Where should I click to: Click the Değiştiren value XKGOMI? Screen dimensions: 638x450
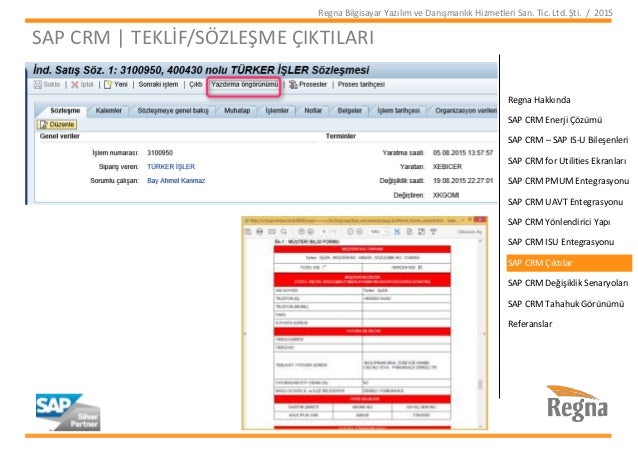(446, 195)
